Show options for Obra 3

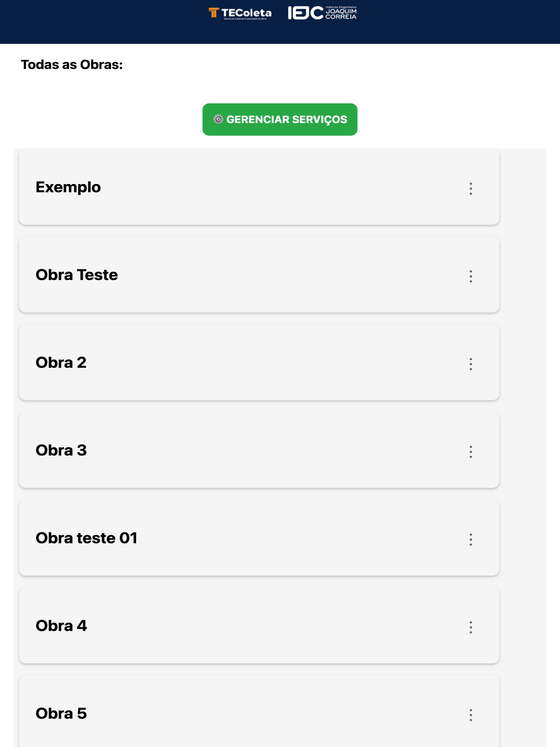[x=471, y=451]
